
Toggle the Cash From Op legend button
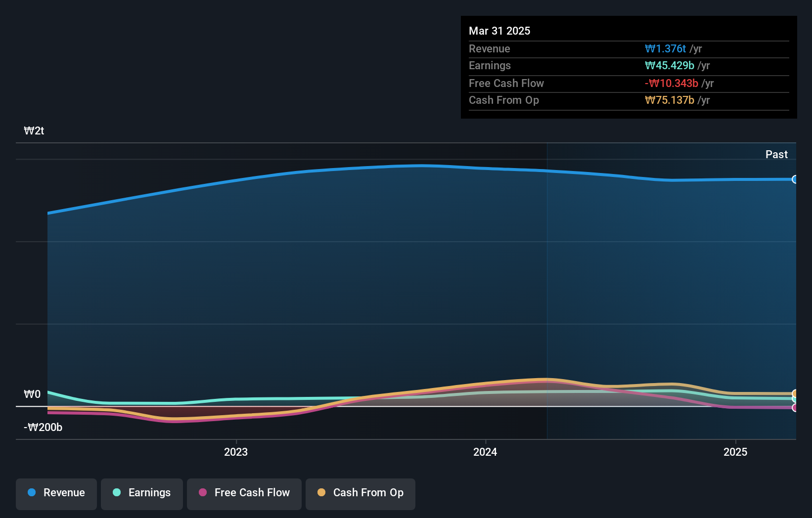click(x=361, y=494)
